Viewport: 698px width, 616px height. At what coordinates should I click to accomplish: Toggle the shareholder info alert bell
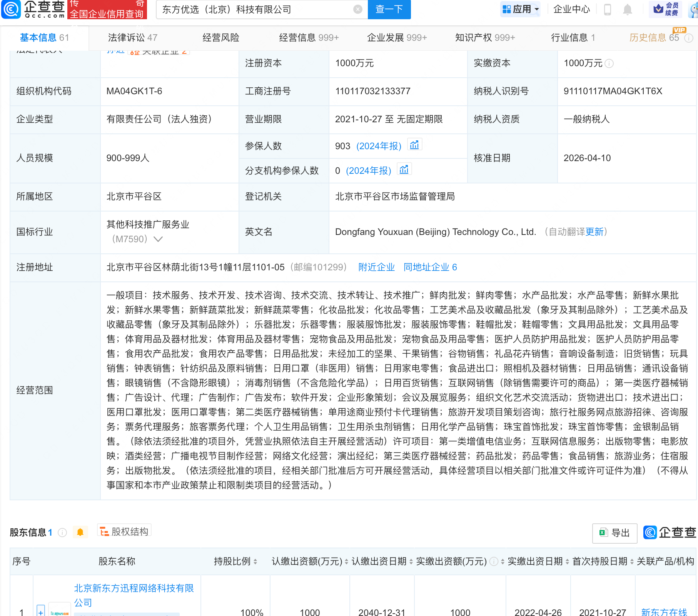click(80, 532)
